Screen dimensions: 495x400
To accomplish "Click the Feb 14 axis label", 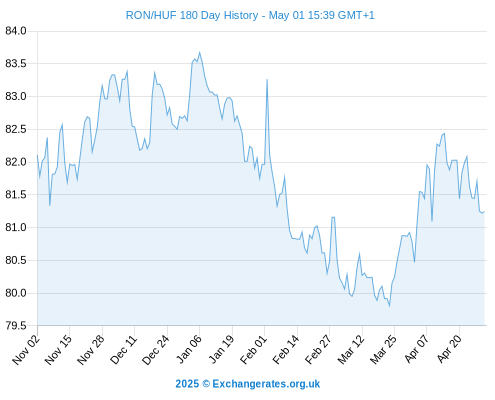I will (286, 349).
